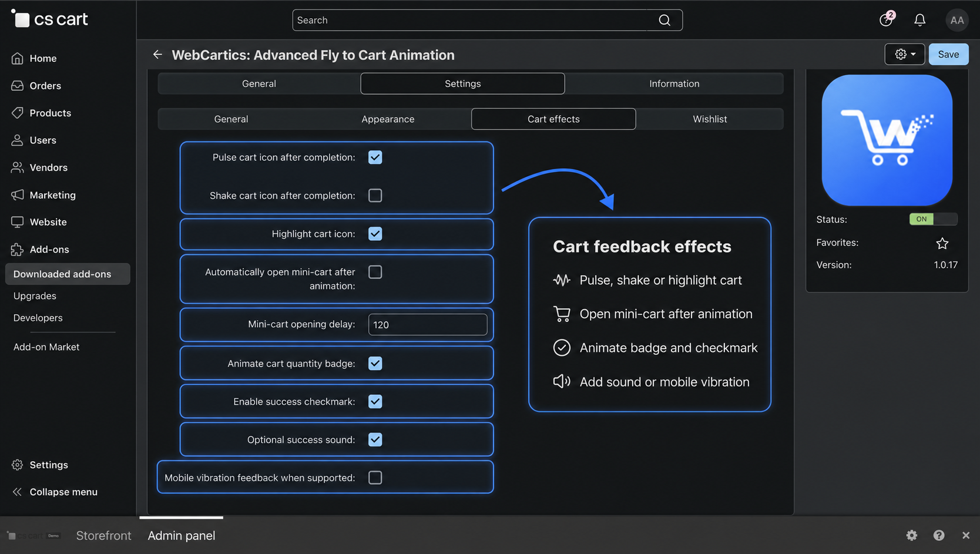Open the AA user avatar menu
The height and width of the screenshot is (554, 980).
pos(957,20)
